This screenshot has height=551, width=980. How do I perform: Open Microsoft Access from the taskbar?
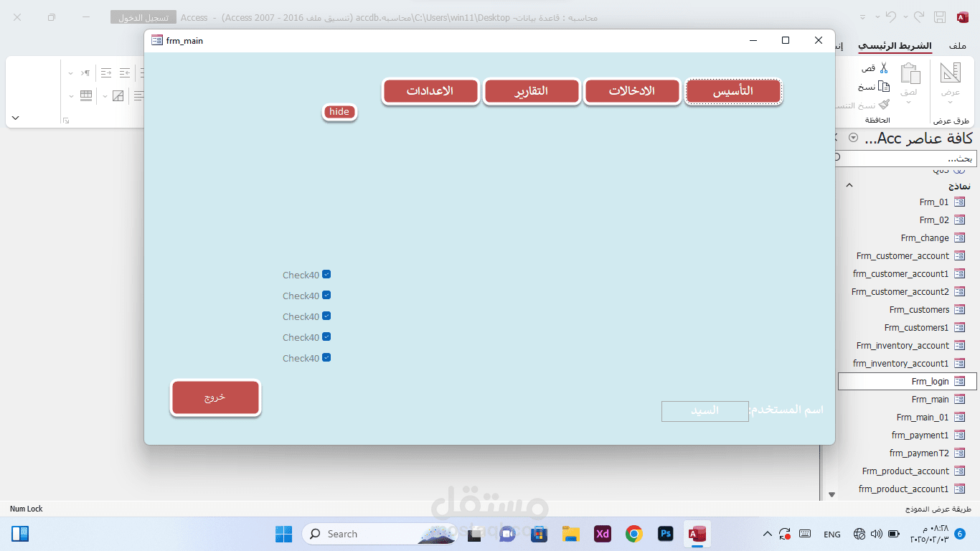click(x=695, y=534)
